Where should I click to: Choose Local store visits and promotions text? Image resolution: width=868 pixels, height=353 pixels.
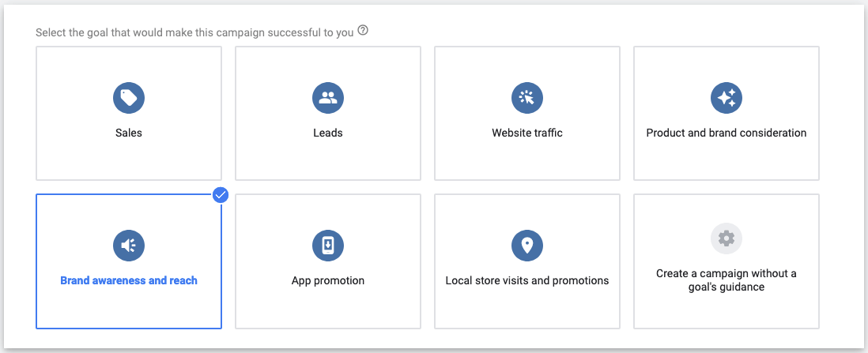[527, 280]
